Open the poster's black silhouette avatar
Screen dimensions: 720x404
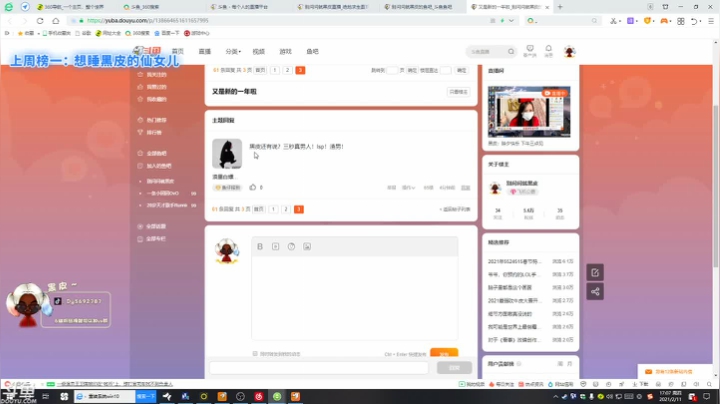[227, 154]
